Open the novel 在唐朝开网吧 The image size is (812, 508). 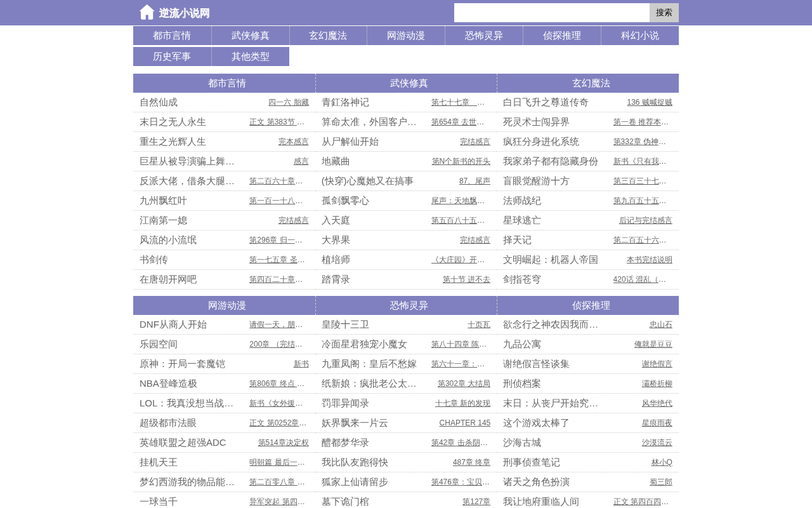pos(168,279)
